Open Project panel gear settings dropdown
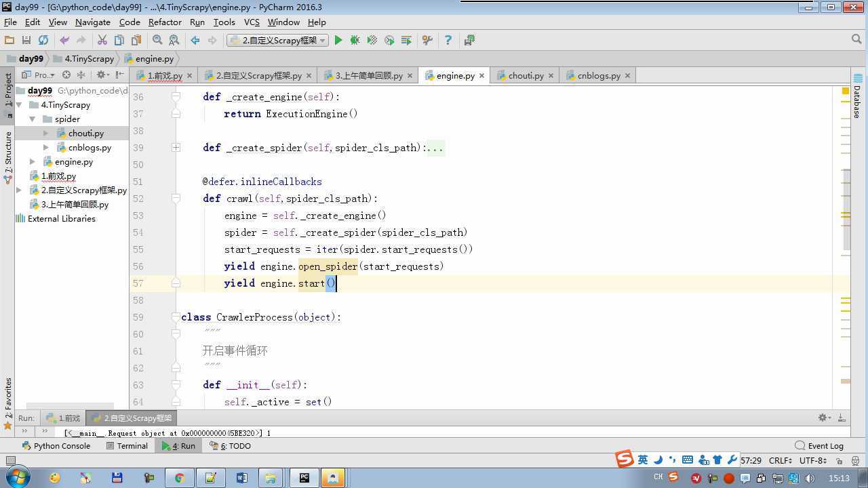This screenshot has width=868, height=488. [102, 75]
